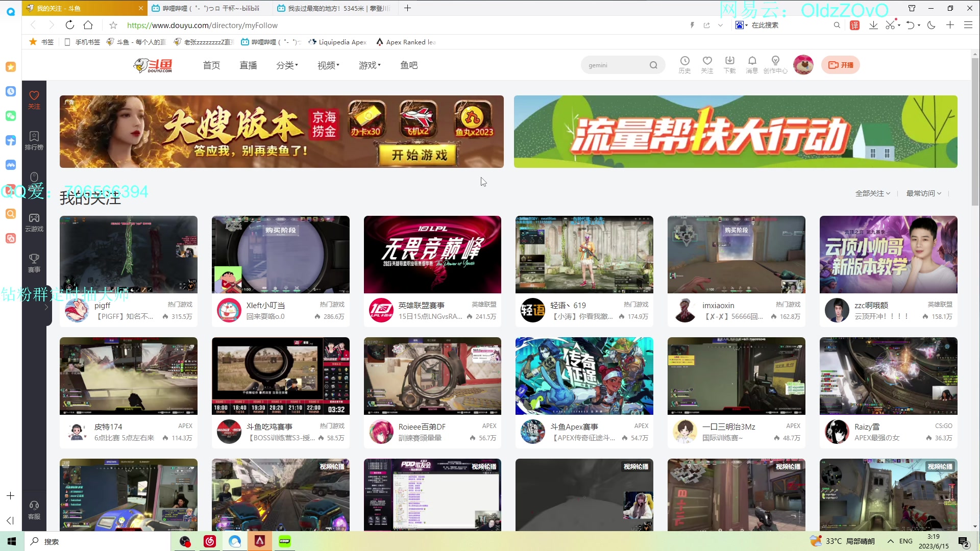Open Windows taskbar 搜索 search box
980x551 pixels.
point(97,541)
